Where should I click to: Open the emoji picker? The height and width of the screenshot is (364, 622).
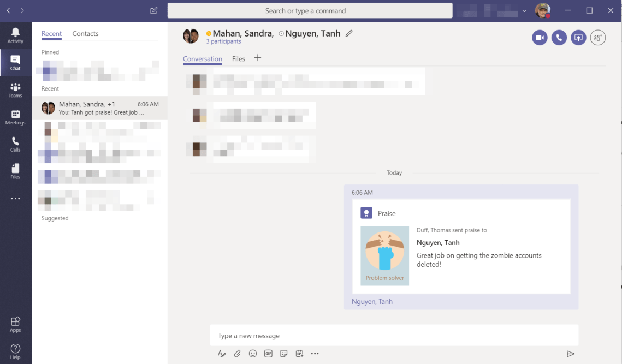(x=253, y=354)
